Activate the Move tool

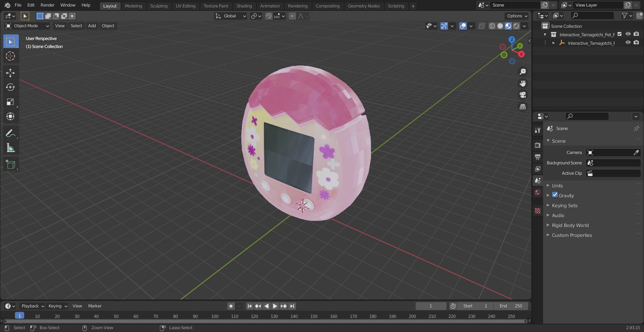click(10, 73)
